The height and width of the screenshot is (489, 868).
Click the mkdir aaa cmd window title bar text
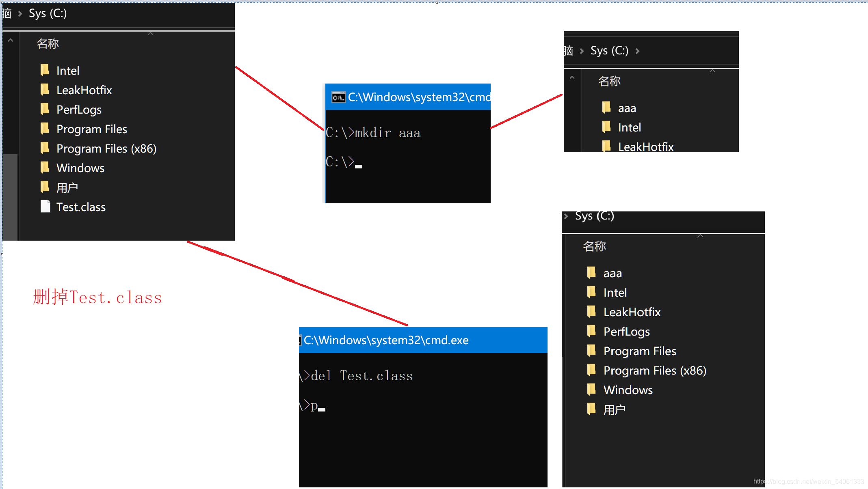coord(419,97)
